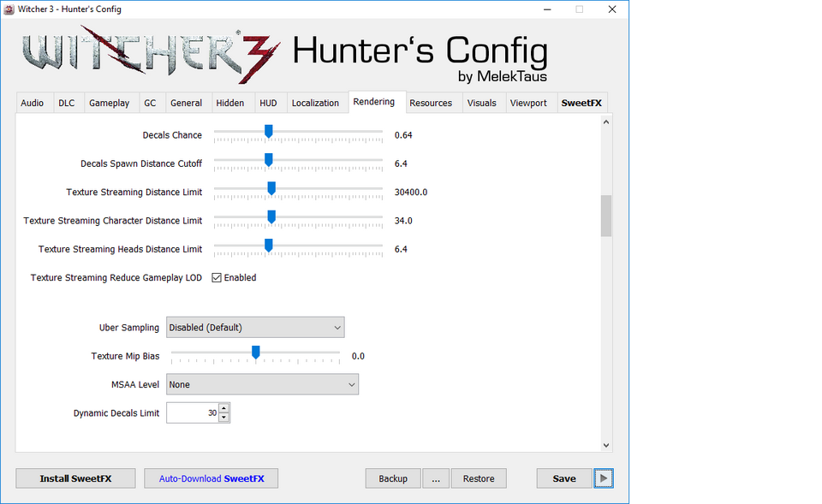Decrease Dynamic Decals Limit with the down arrow
The image size is (822, 504).
(223, 418)
